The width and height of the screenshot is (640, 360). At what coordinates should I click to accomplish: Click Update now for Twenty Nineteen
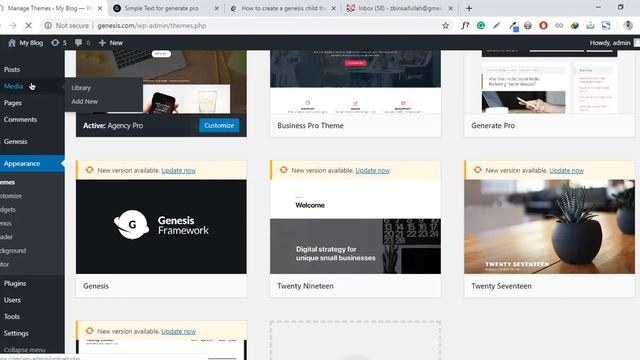tap(372, 171)
